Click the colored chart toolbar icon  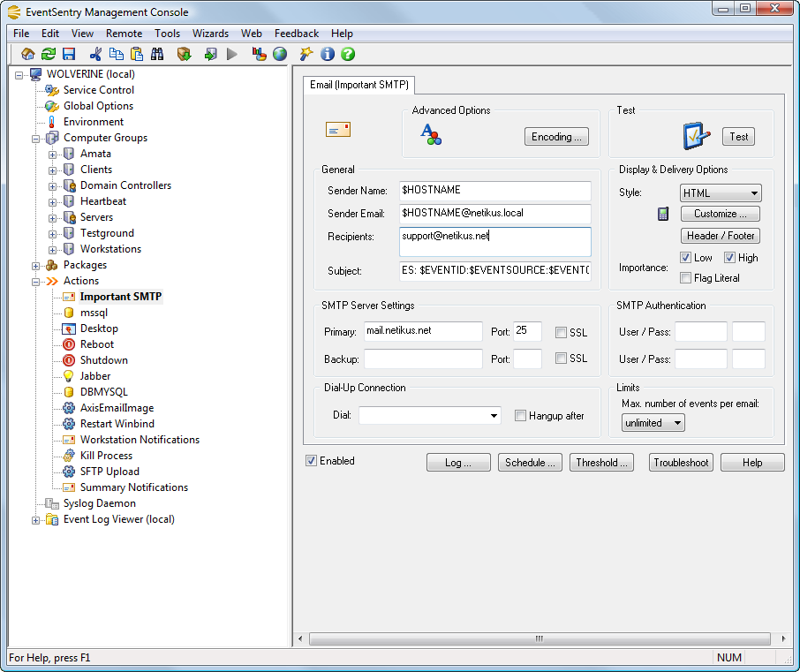point(260,54)
